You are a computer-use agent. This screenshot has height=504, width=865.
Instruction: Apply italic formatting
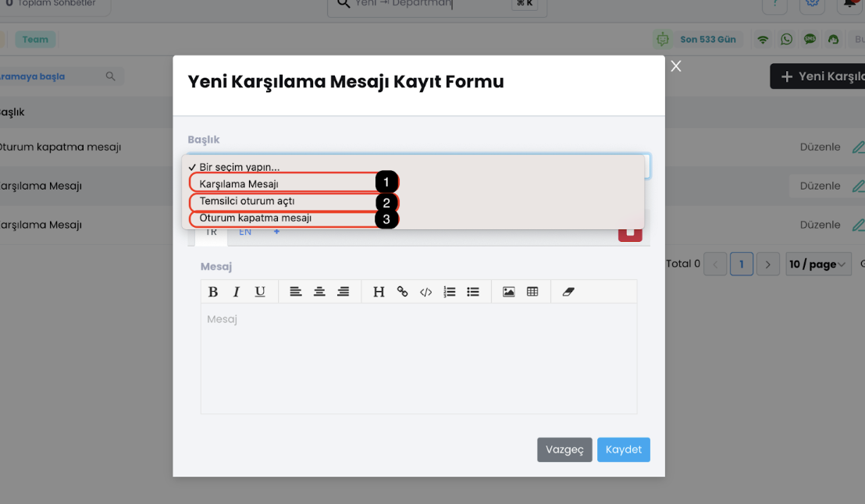237,291
